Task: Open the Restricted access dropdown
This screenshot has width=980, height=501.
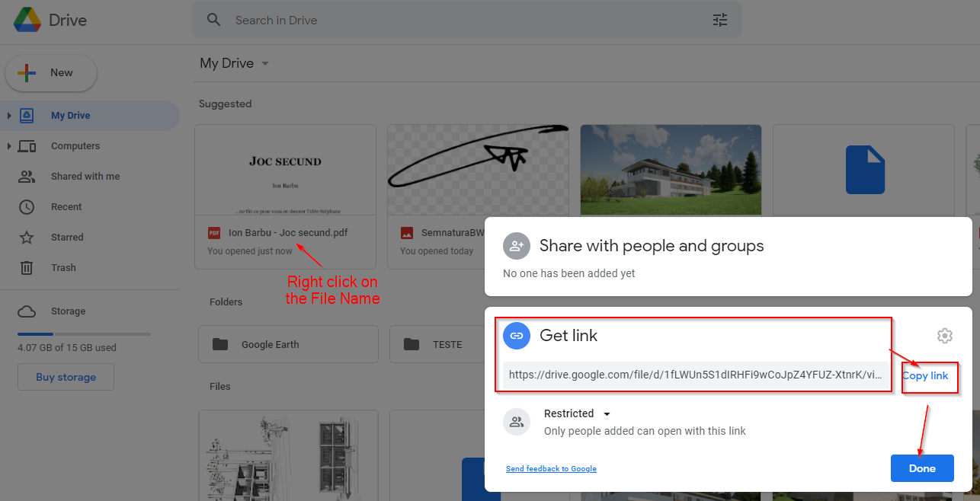Action: click(x=577, y=413)
